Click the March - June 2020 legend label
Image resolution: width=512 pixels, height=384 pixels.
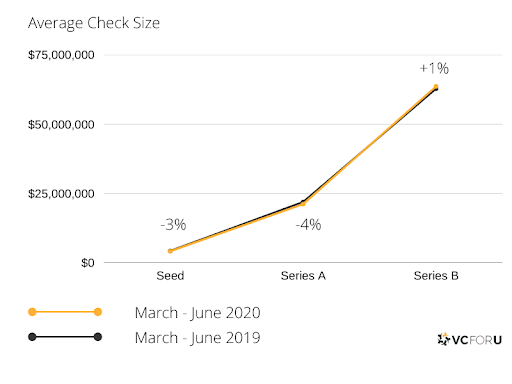pyautogui.click(x=197, y=313)
